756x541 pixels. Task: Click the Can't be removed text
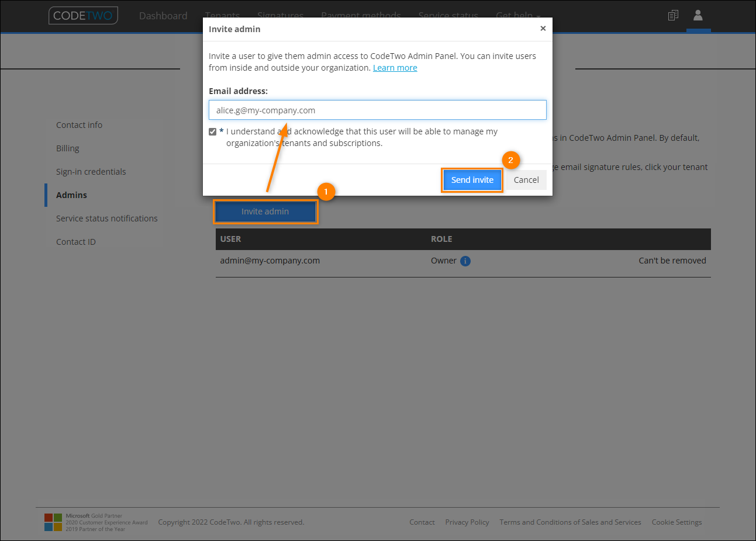click(x=672, y=261)
